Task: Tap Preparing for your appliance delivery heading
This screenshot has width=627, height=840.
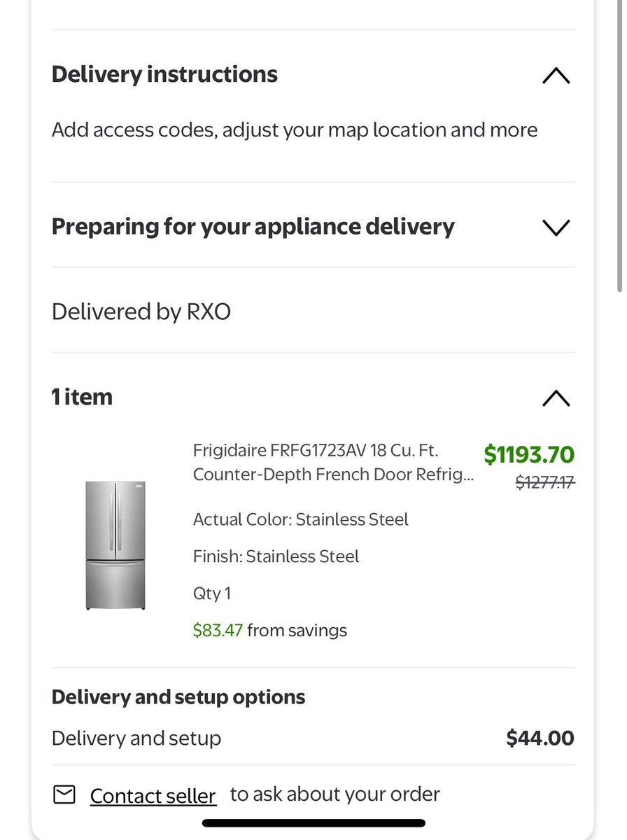Action: click(x=253, y=227)
